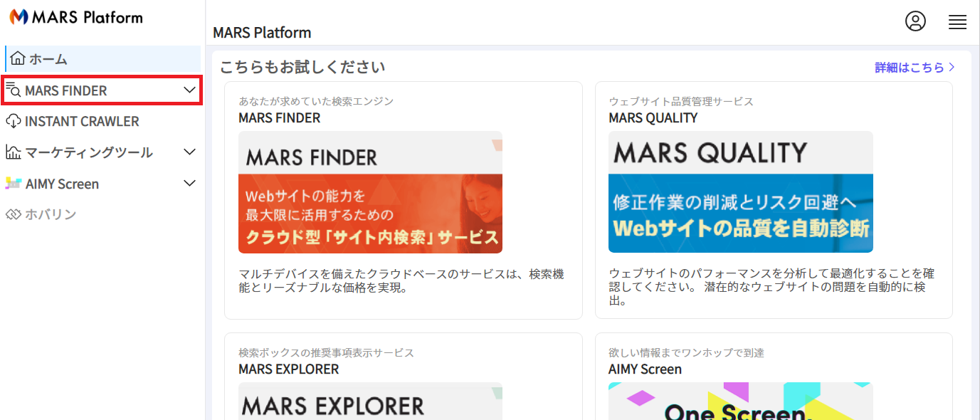Open the MARS FINDER banner image
This screenshot has height=420, width=980.
click(370, 192)
